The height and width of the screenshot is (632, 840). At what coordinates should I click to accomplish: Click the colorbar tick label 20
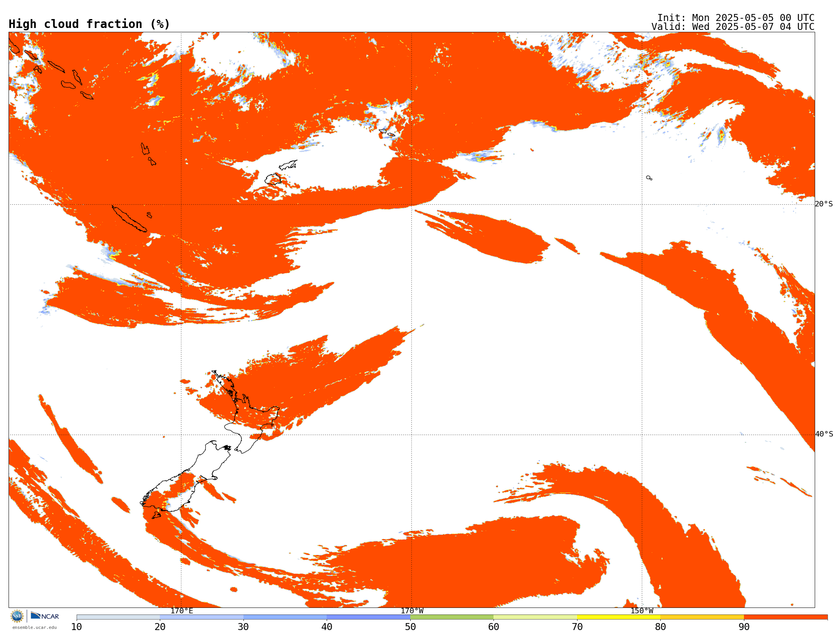coord(160,627)
